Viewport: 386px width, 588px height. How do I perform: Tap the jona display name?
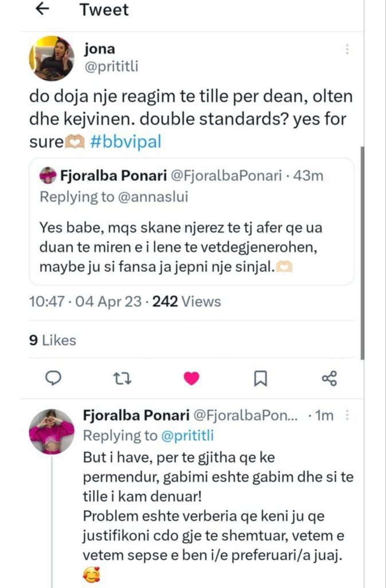click(100, 50)
